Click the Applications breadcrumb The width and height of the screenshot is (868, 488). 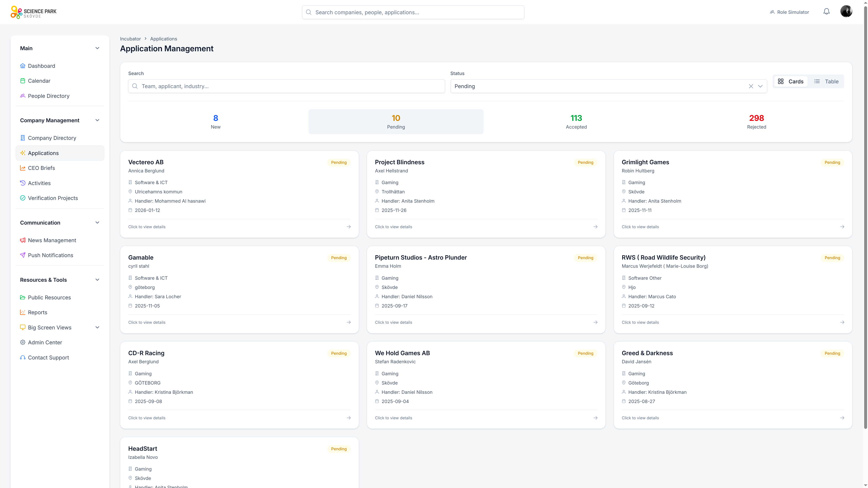(x=163, y=39)
